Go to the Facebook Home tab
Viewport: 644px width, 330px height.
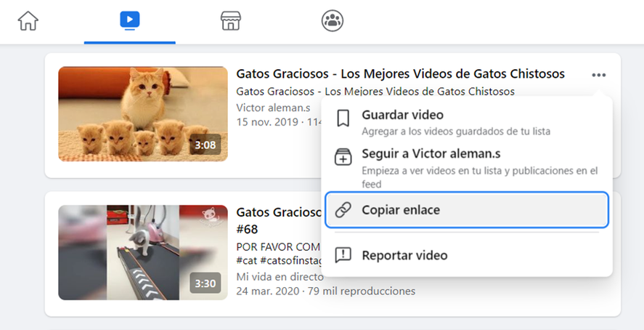coord(28,20)
